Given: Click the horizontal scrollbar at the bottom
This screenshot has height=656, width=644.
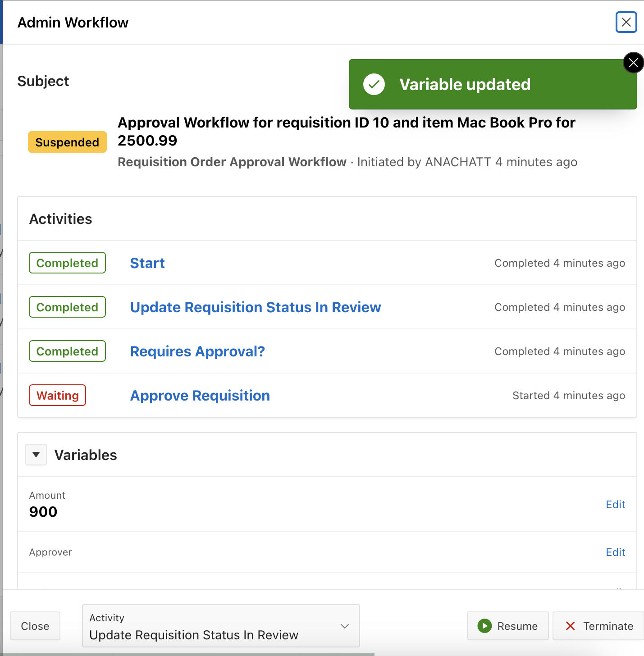Looking at the screenshot, I should tap(187, 654).
